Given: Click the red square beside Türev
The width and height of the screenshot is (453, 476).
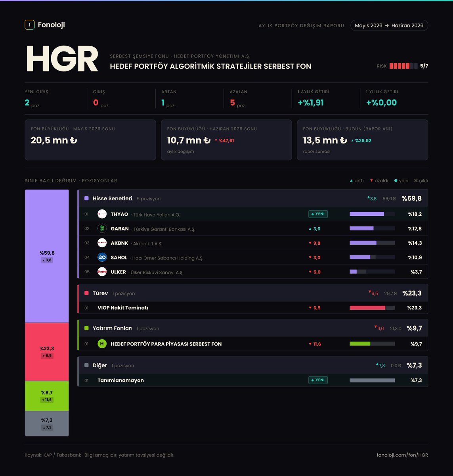Looking at the screenshot, I should click(86, 293).
